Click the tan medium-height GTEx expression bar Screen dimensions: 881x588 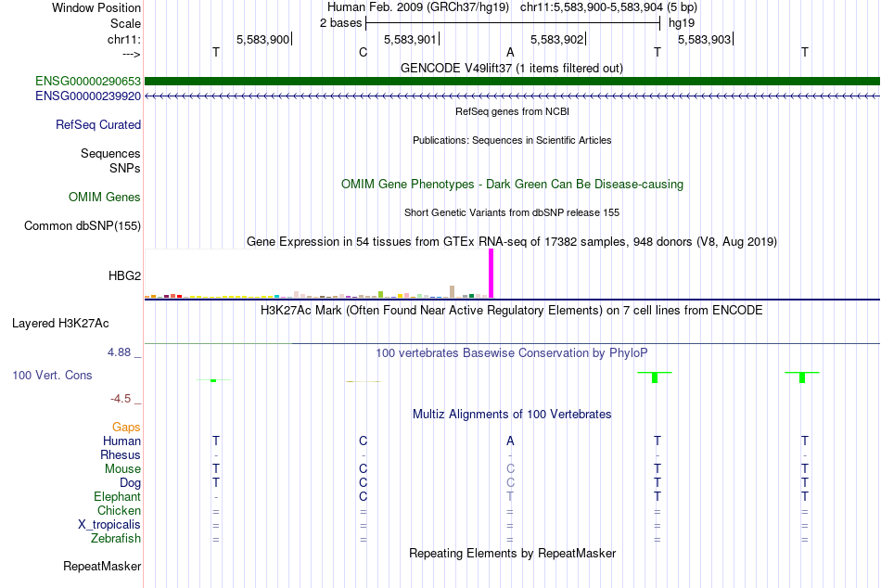[453, 292]
